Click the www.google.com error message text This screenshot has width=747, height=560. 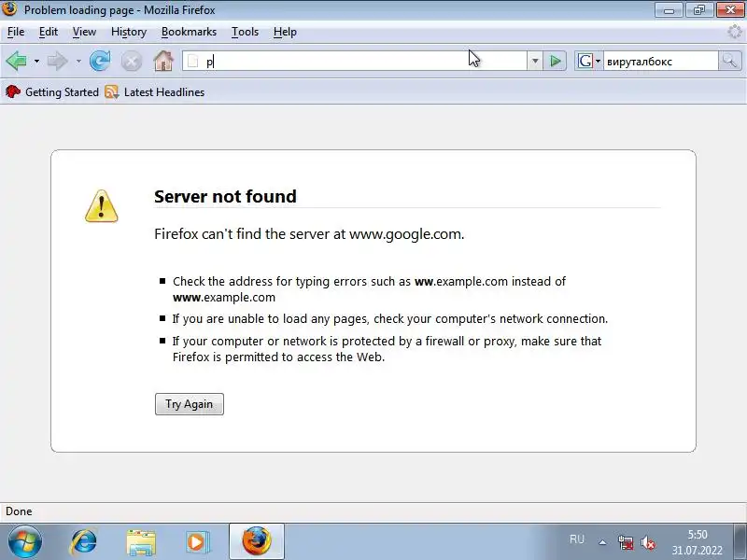[309, 234]
